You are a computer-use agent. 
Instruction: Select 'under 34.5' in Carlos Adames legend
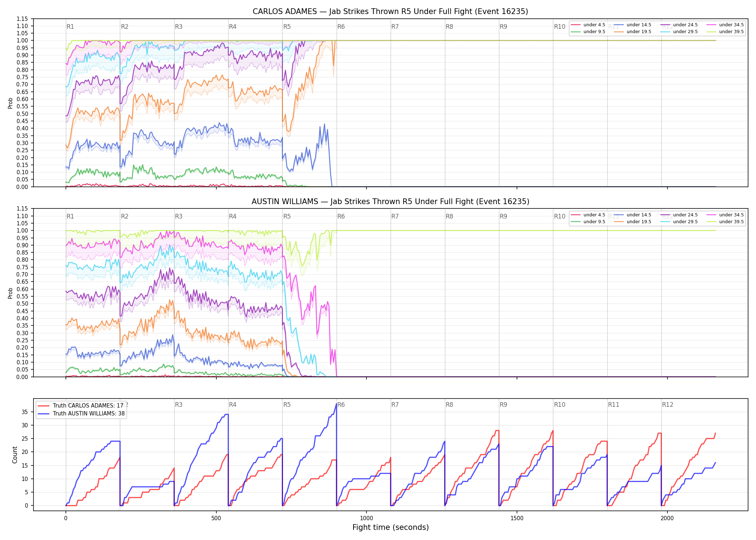click(725, 25)
